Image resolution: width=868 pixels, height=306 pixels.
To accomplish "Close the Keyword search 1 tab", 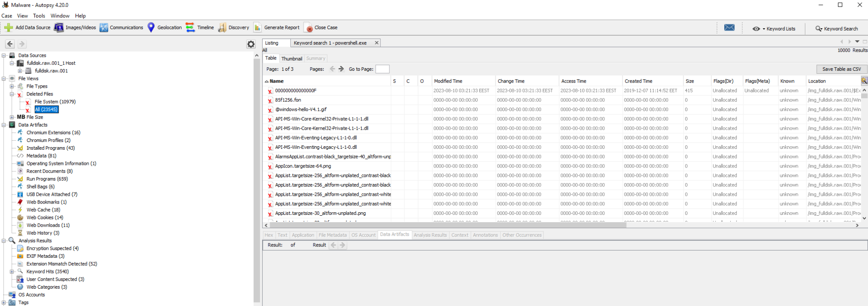I will (376, 43).
